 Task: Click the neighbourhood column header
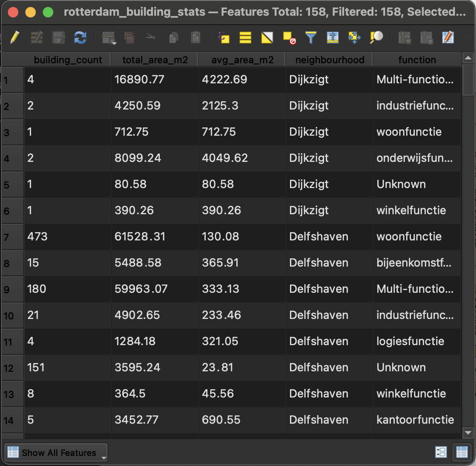(330, 60)
